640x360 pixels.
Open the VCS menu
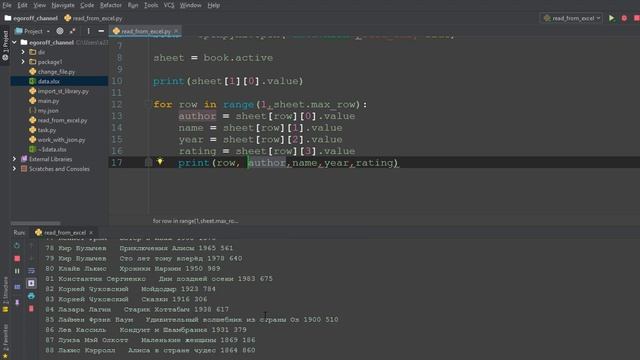tap(169, 5)
